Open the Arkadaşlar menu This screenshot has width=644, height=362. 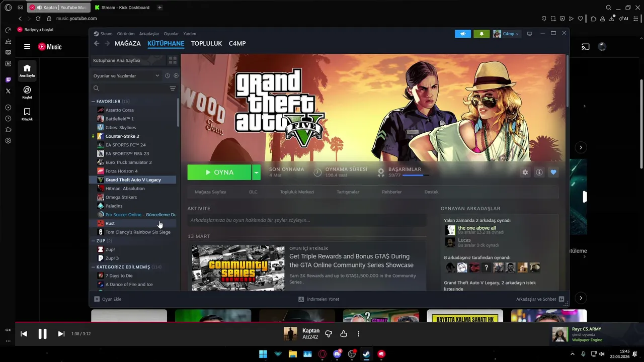click(149, 34)
